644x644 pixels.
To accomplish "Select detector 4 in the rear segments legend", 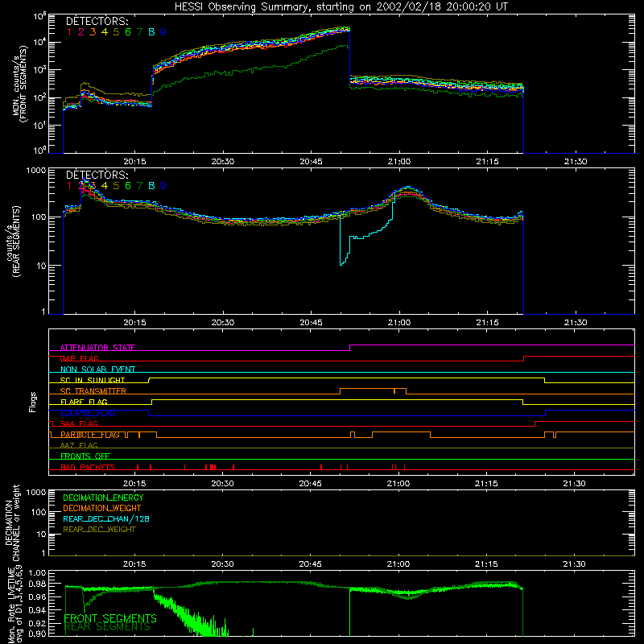I will [x=105, y=186].
